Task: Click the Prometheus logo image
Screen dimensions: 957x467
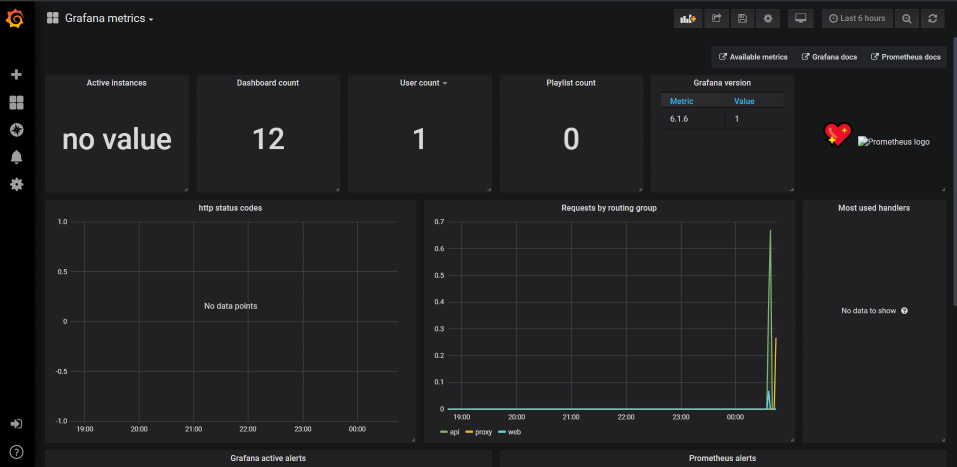Action: click(894, 142)
